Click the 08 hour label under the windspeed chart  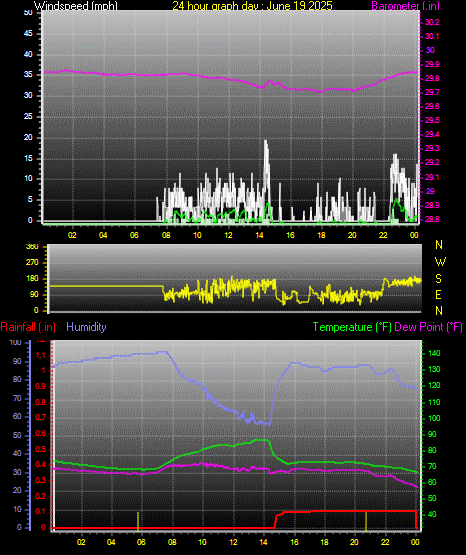[166, 235]
